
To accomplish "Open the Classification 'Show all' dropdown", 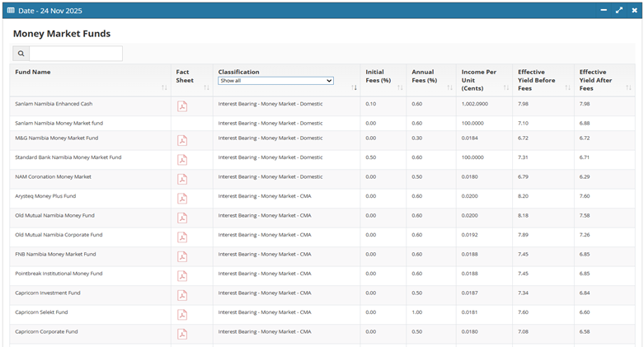I will click(275, 81).
